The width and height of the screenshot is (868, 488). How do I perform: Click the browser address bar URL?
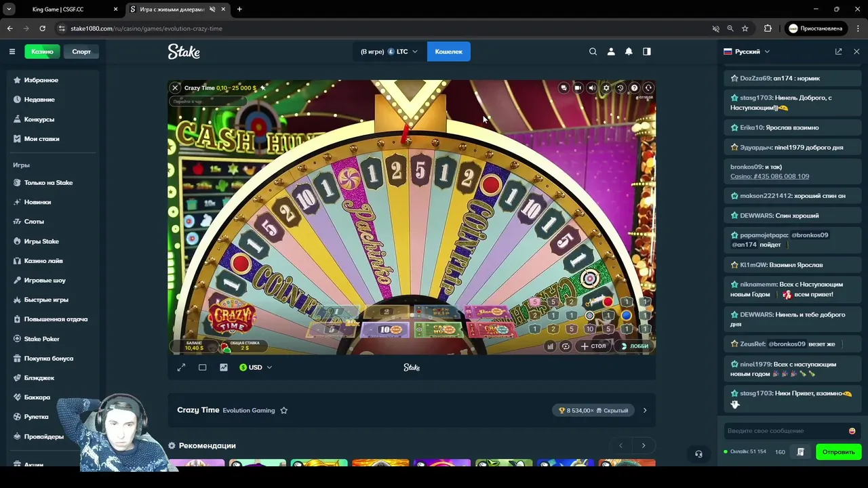coord(146,28)
